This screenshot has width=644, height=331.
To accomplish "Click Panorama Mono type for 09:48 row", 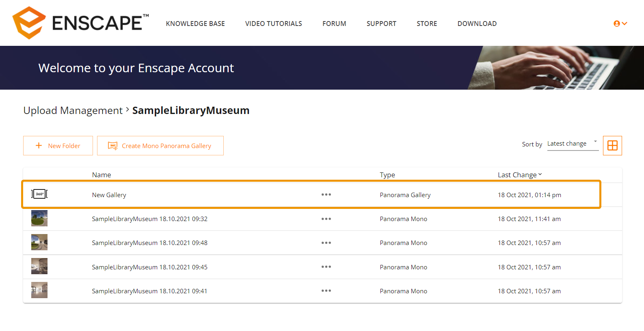I will (x=404, y=243).
